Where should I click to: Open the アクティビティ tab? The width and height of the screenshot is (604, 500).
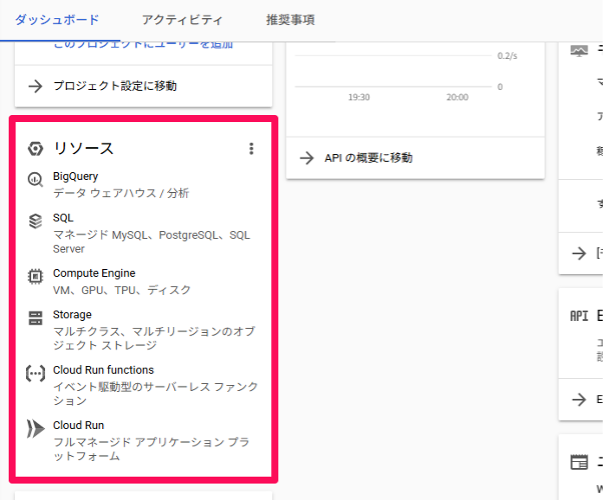(182, 20)
